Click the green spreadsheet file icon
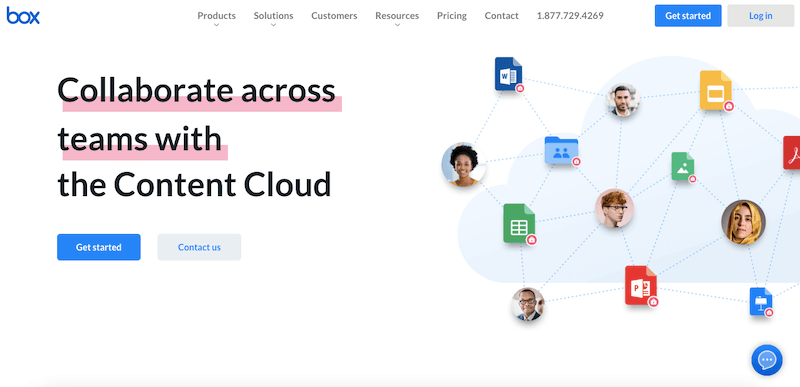The width and height of the screenshot is (800, 387). pos(518,223)
